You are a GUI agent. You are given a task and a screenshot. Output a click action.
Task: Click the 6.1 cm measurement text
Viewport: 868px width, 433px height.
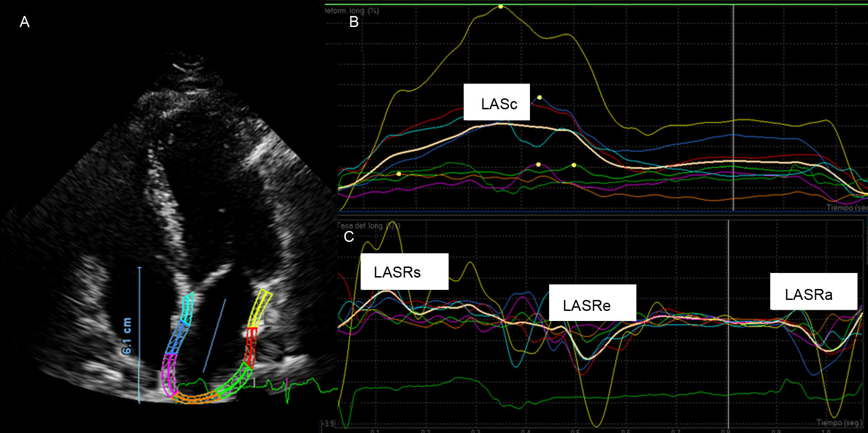click(127, 336)
